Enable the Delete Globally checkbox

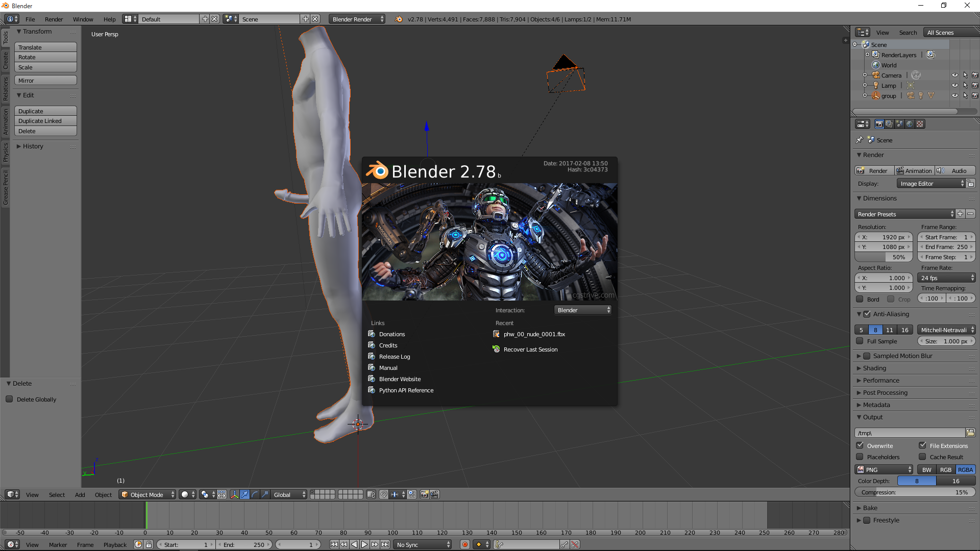point(9,399)
